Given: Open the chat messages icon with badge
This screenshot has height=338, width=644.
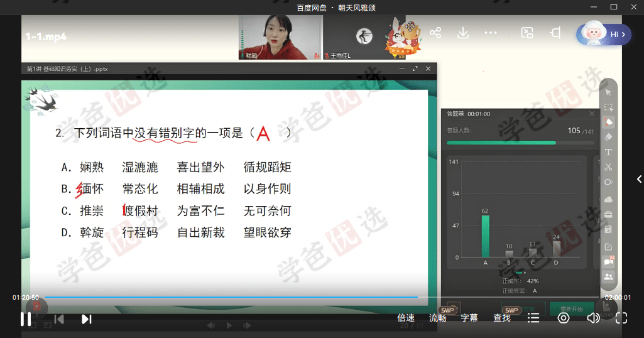Looking at the screenshot, I should pos(608,261).
